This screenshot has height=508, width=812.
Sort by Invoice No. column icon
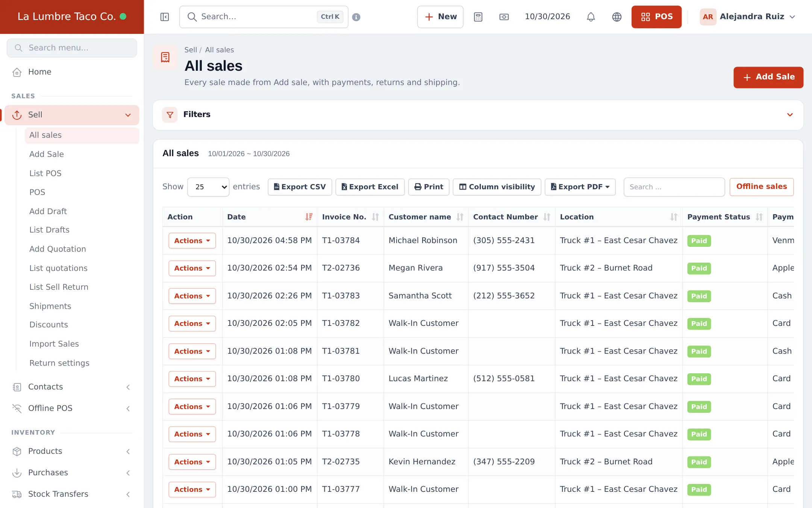375,217
